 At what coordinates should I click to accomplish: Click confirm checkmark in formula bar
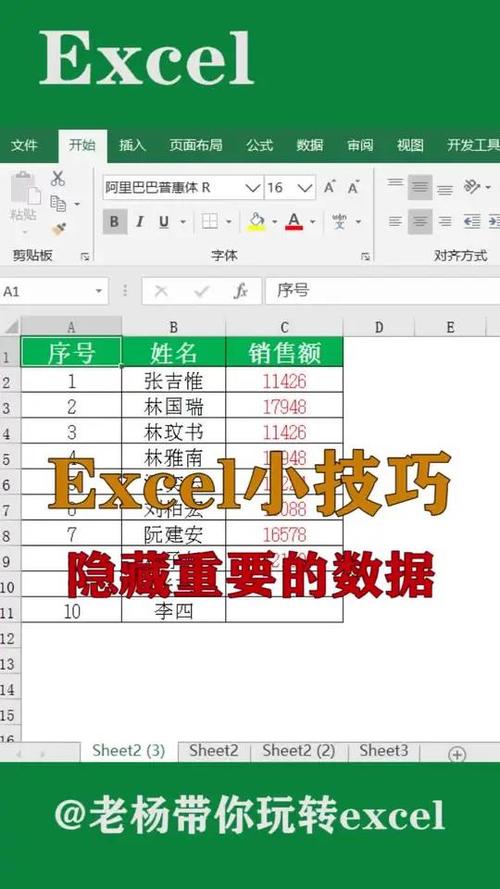[x=202, y=291]
